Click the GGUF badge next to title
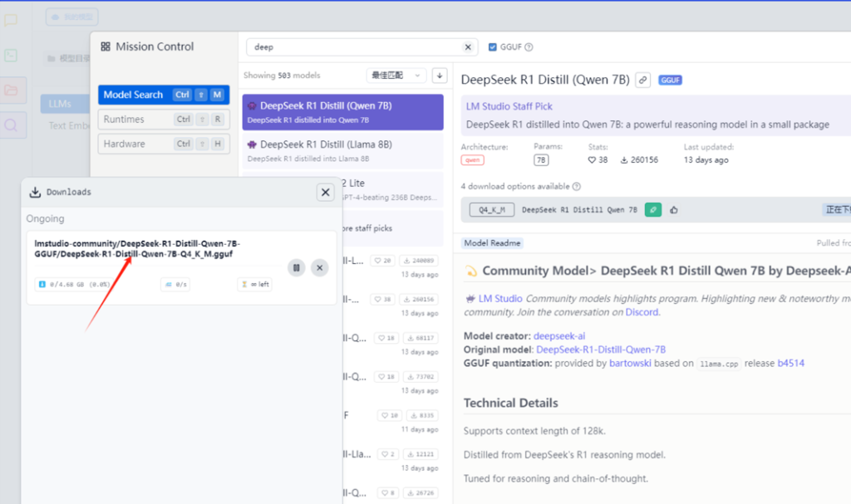The height and width of the screenshot is (504, 851). tap(671, 80)
